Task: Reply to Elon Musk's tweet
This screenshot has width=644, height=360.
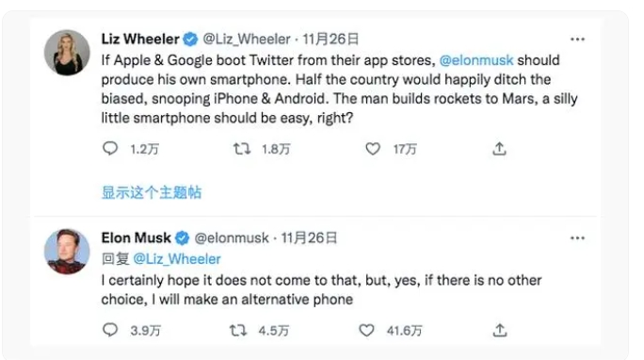Action: [x=110, y=330]
